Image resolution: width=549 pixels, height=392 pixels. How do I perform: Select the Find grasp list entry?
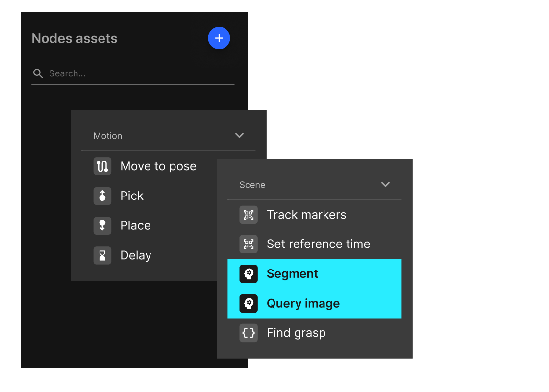click(296, 333)
